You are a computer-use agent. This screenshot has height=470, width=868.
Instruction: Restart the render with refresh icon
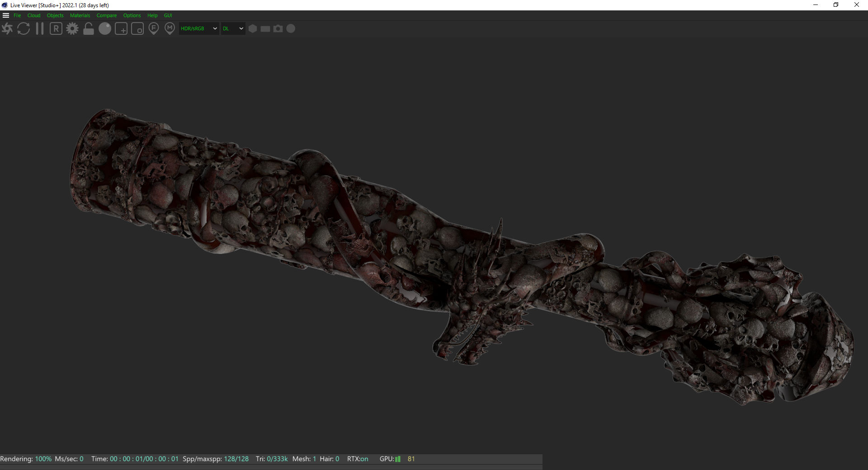[x=24, y=29]
